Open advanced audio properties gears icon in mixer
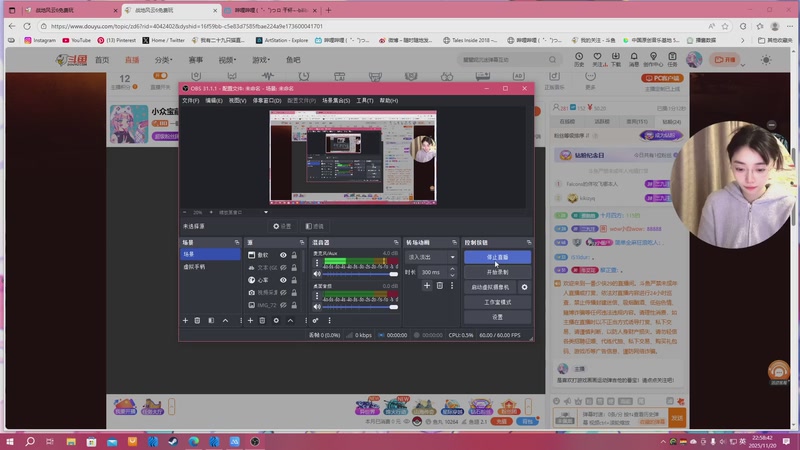Image resolution: width=800 pixels, height=450 pixels. click(x=315, y=320)
